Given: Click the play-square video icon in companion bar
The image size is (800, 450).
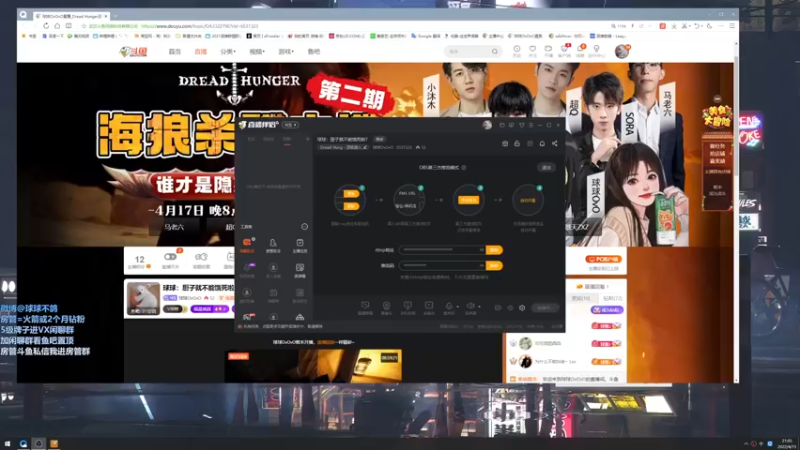Looking at the screenshot, I should (x=429, y=306).
